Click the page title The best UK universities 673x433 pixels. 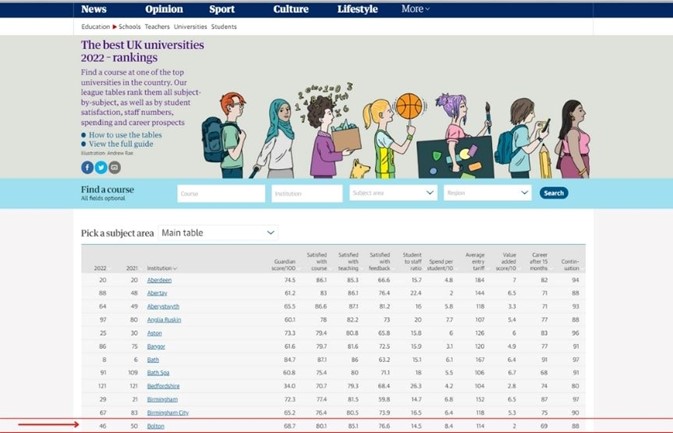pos(142,51)
